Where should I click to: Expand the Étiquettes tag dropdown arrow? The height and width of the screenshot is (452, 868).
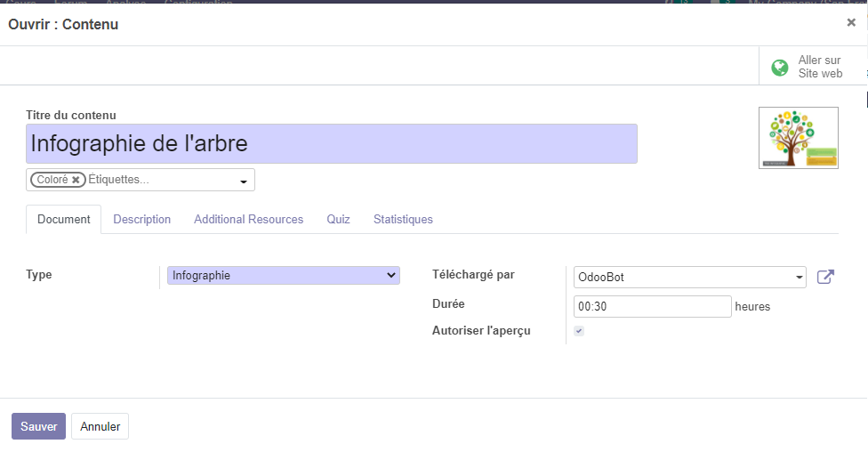[x=244, y=182]
